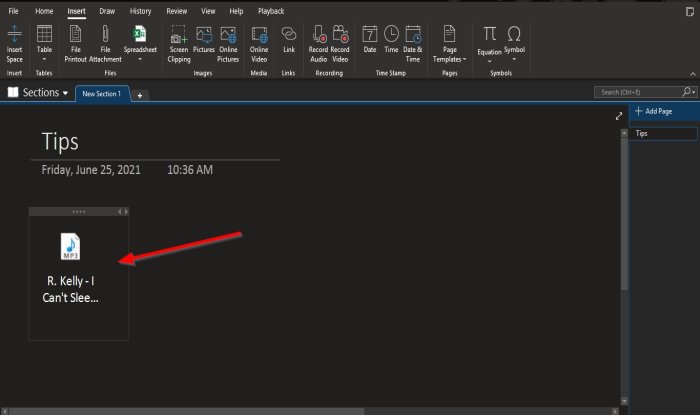Open the History tab
Image resolution: width=700 pixels, height=415 pixels.
click(141, 11)
